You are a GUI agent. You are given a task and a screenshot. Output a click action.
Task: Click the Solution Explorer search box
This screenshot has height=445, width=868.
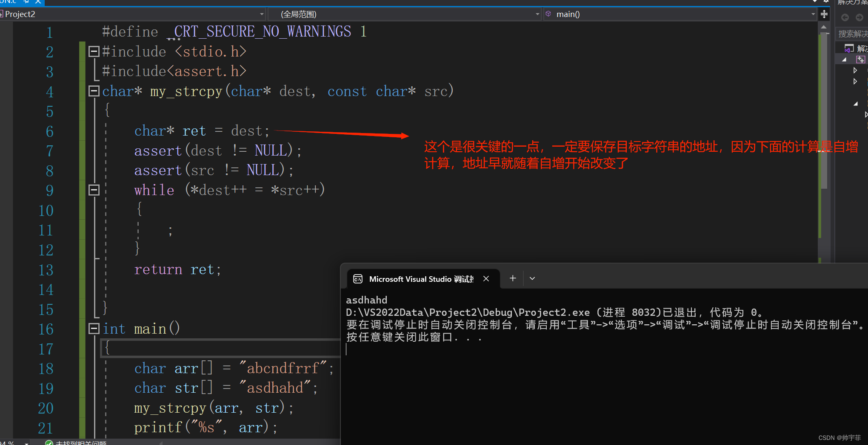[x=852, y=34]
